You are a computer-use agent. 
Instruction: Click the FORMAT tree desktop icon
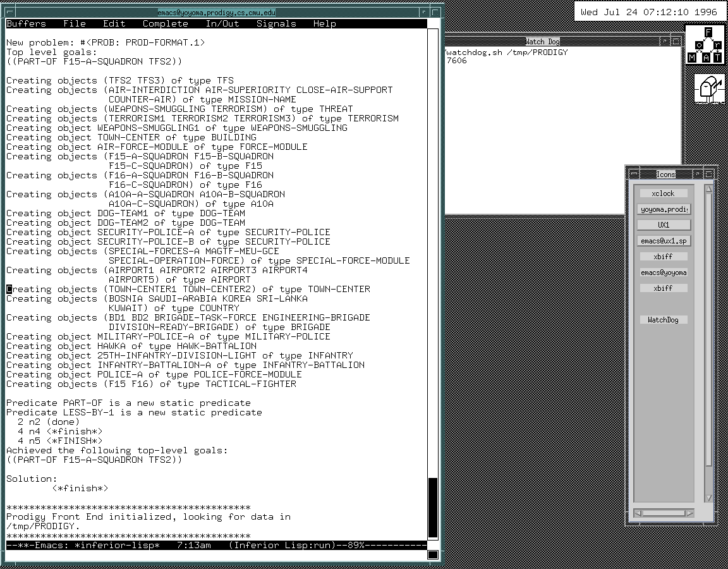coord(705,46)
